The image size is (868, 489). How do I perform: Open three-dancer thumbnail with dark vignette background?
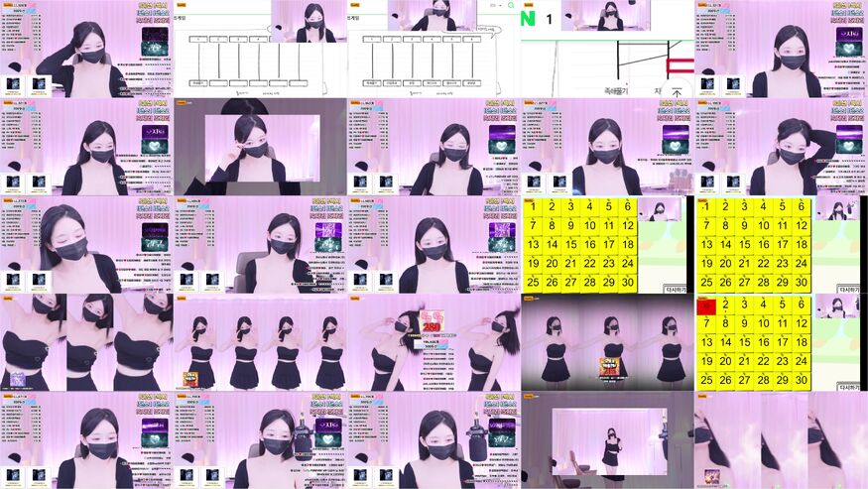(607, 342)
